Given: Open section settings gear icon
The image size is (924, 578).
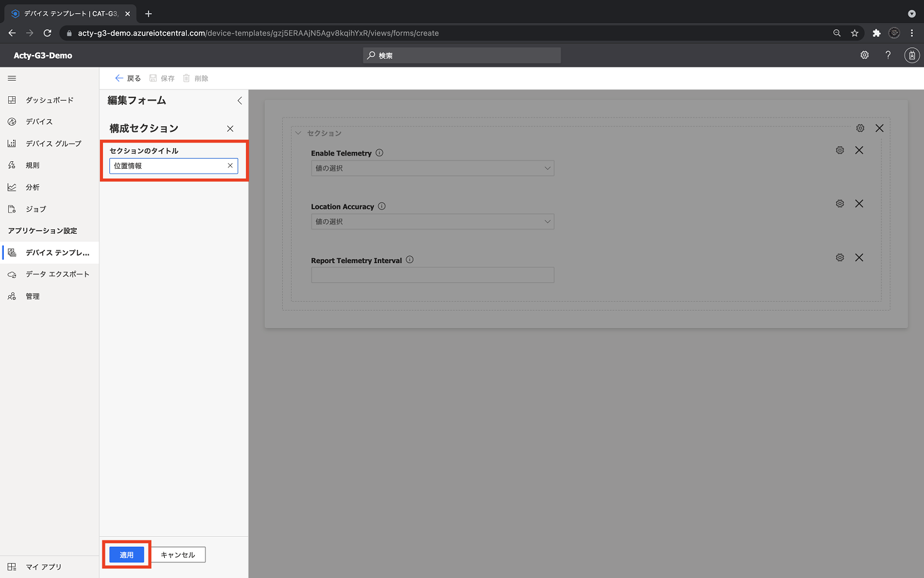Looking at the screenshot, I should (860, 128).
